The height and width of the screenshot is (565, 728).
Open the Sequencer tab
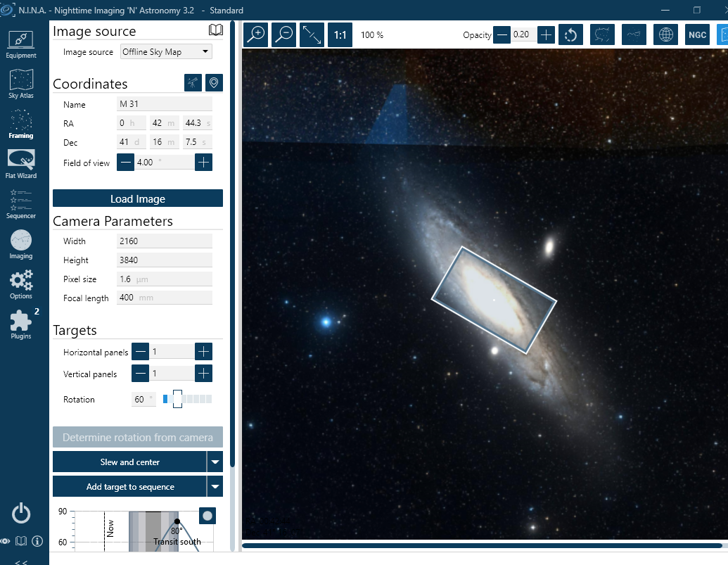click(x=21, y=204)
